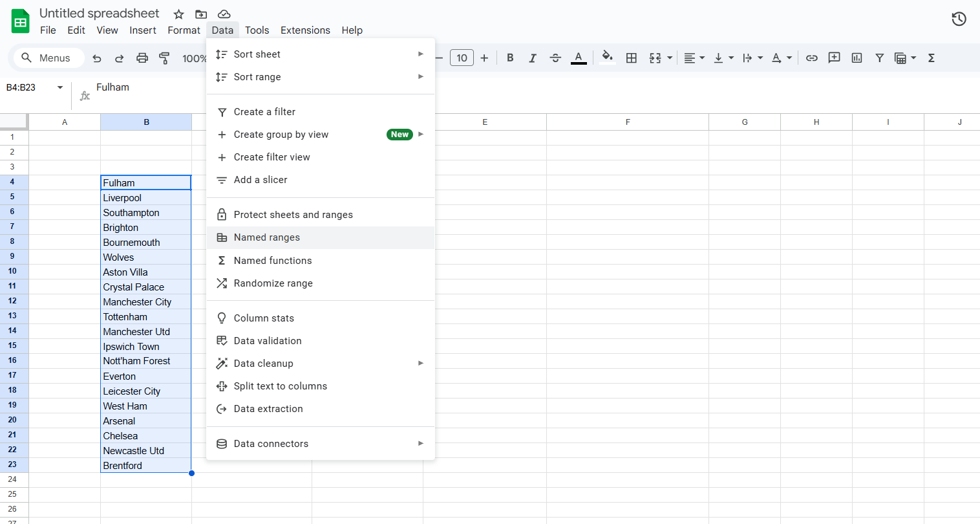Print the spreadsheet
The width and height of the screenshot is (980, 524).
(142, 58)
